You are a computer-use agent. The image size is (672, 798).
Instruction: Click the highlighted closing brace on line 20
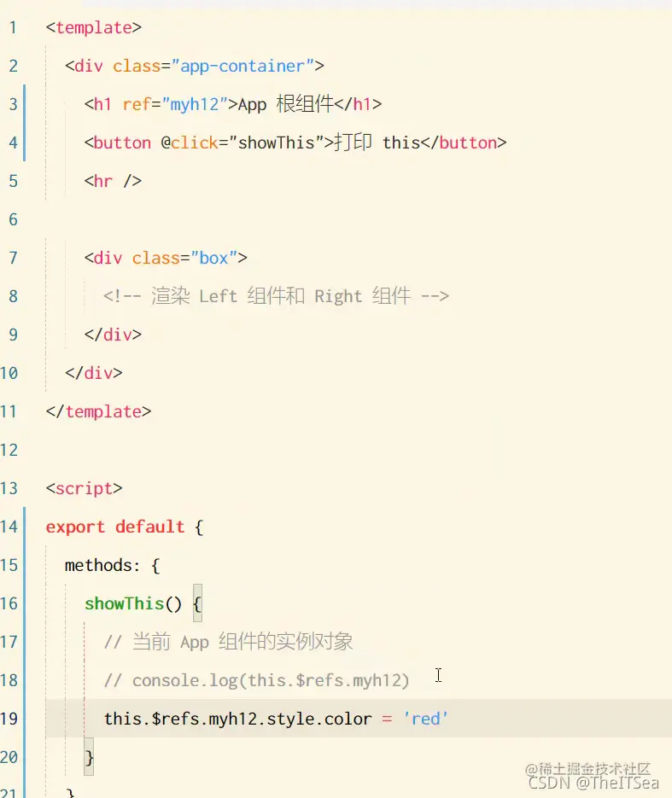pos(89,757)
